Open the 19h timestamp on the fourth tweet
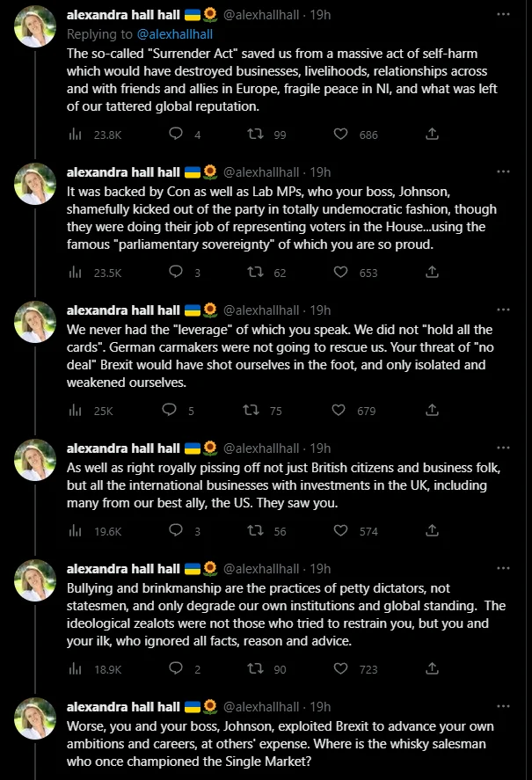 tap(320, 448)
